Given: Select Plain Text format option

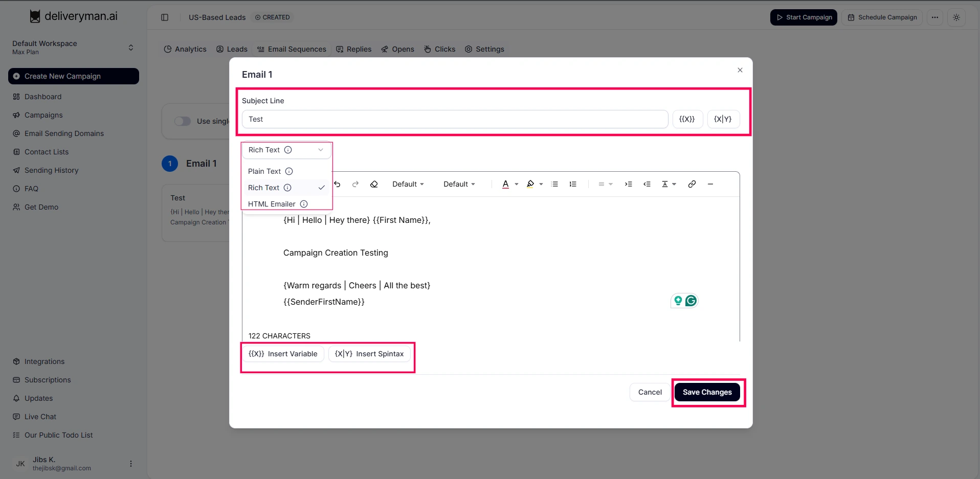Looking at the screenshot, I should 264,171.
